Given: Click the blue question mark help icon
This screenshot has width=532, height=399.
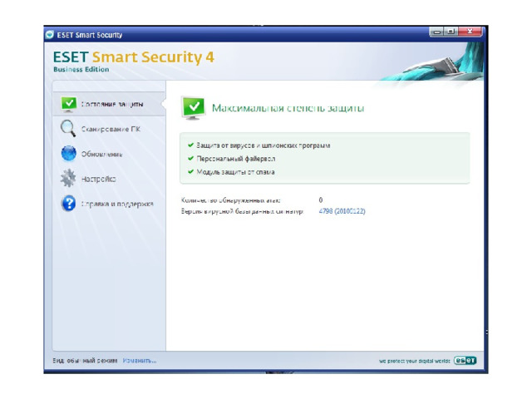Looking at the screenshot, I should pyautogui.click(x=68, y=203).
